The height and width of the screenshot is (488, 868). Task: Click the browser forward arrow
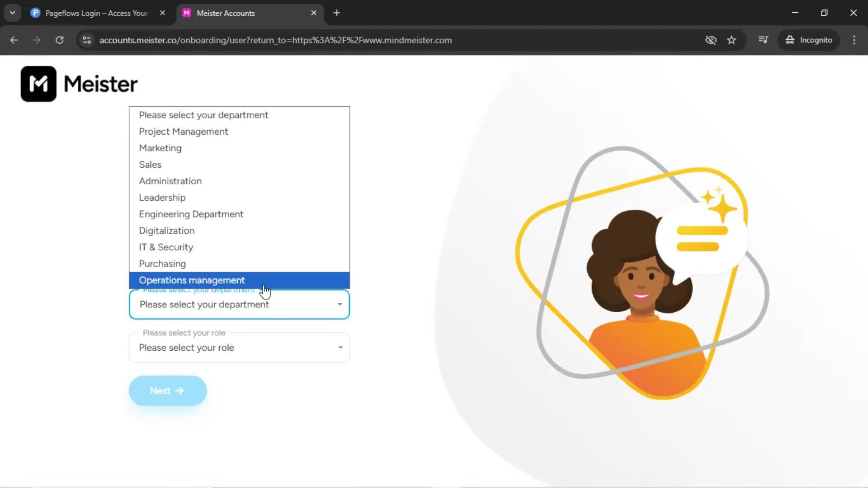pos(37,40)
